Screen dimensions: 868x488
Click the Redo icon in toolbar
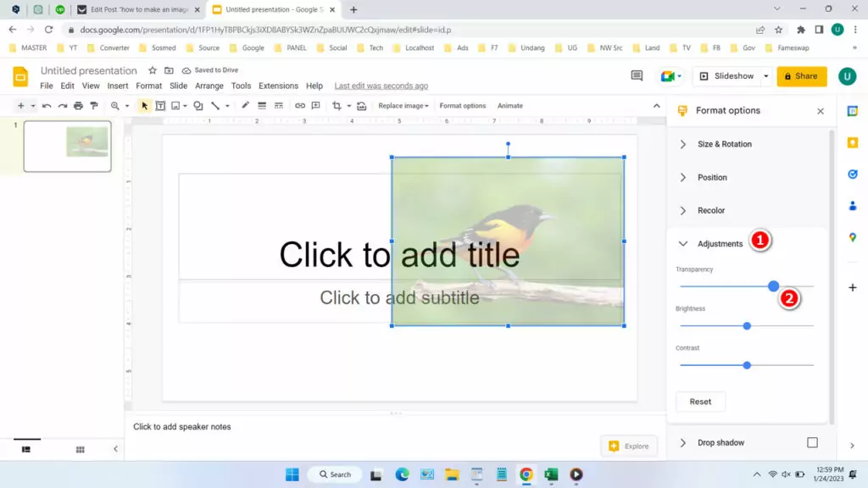[63, 106]
